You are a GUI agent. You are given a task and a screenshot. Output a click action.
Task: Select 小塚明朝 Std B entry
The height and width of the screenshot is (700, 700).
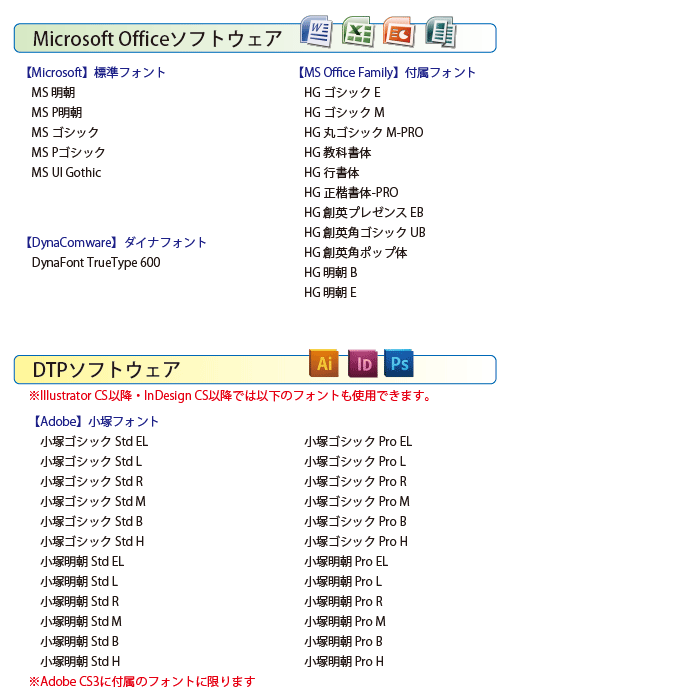(79, 642)
